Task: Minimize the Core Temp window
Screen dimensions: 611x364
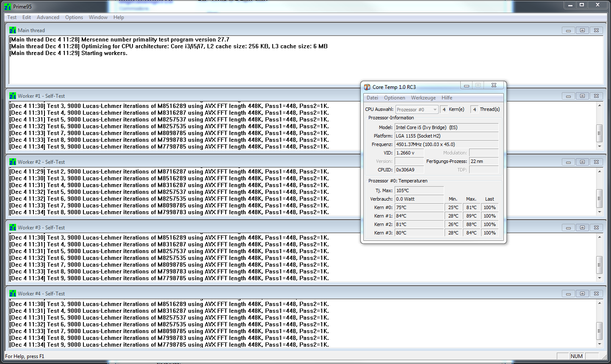Action: click(467, 85)
